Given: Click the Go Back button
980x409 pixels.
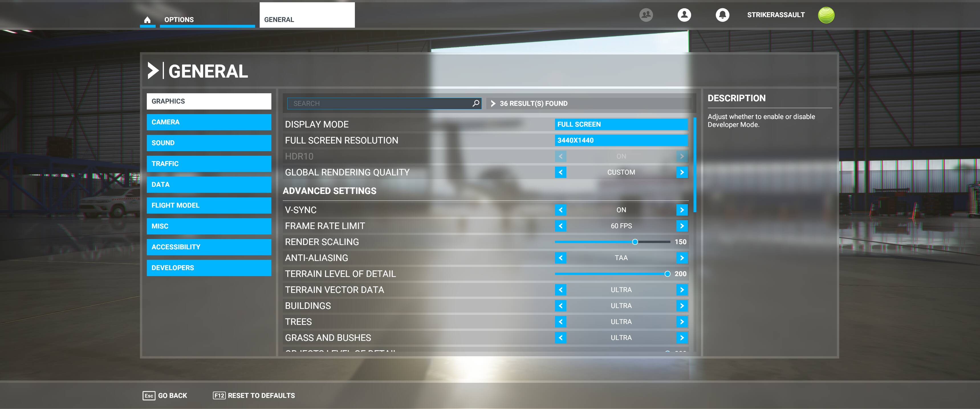Looking at the screenshot, I should tap(165, 395).
